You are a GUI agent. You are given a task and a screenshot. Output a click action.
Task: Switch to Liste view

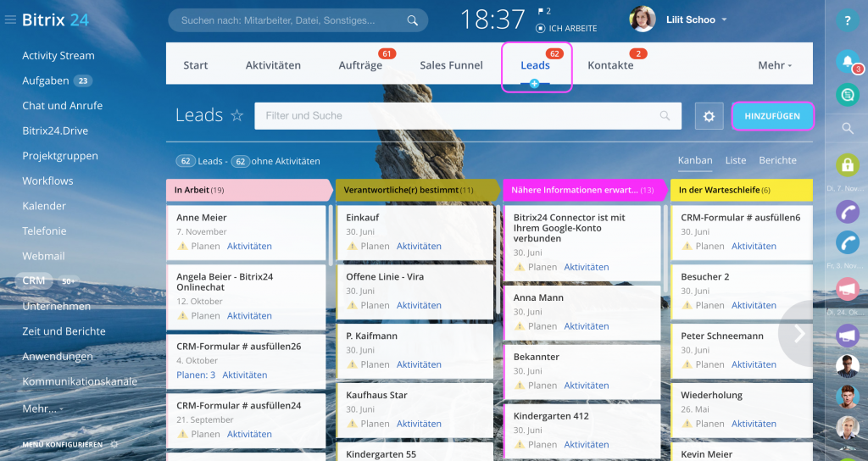pos(736,160)
